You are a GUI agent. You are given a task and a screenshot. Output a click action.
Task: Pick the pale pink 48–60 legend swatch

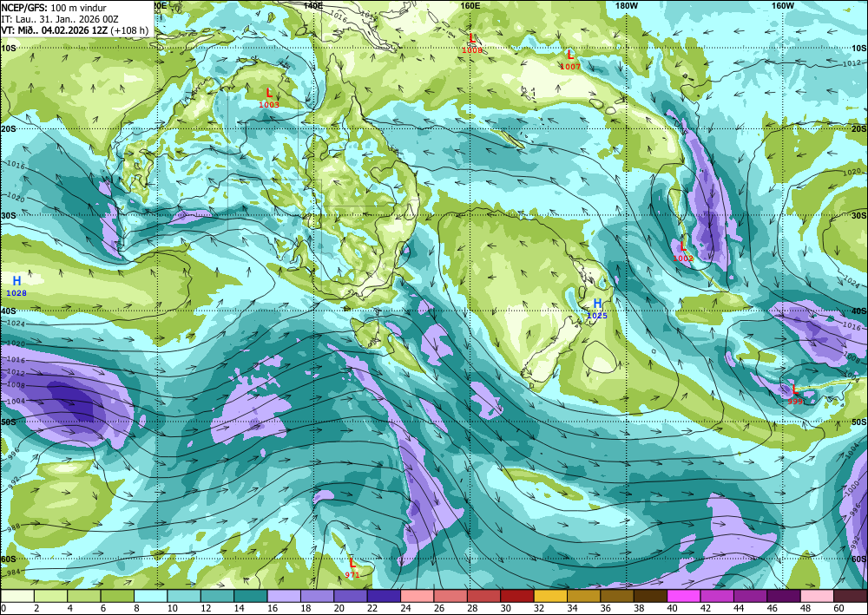(817, 596)
